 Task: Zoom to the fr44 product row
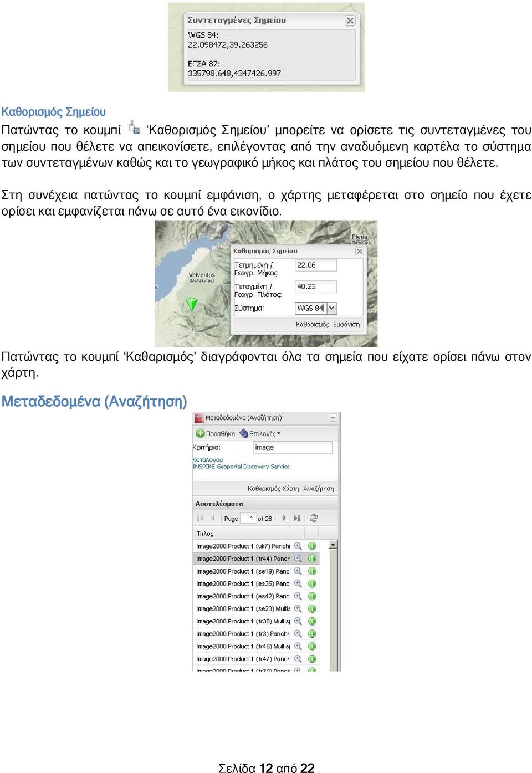[x=298, y=559]
